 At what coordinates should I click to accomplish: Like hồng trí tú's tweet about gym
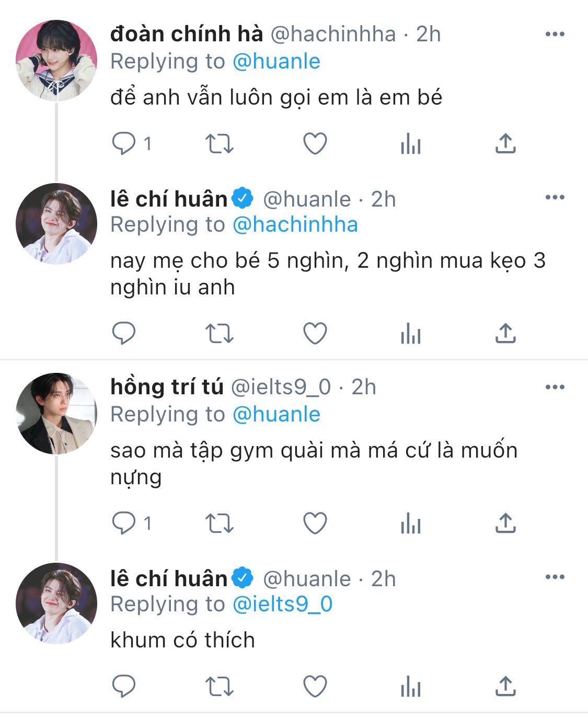[x=315, y=523]
